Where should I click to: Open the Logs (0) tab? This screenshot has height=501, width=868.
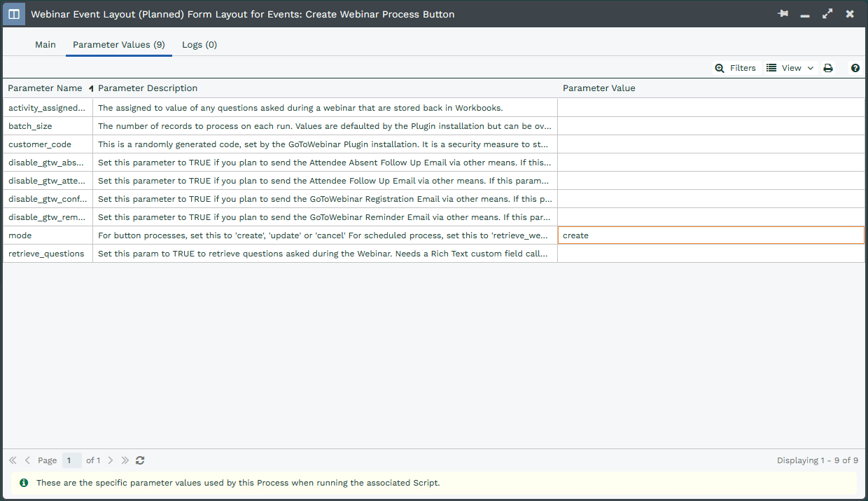click(x=199, y=45)
